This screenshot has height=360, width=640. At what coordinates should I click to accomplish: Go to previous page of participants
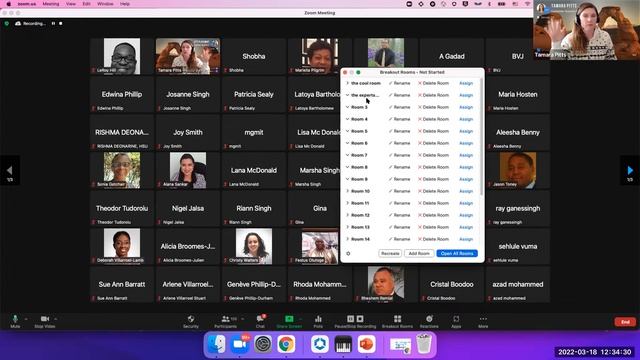pos(9,170)
